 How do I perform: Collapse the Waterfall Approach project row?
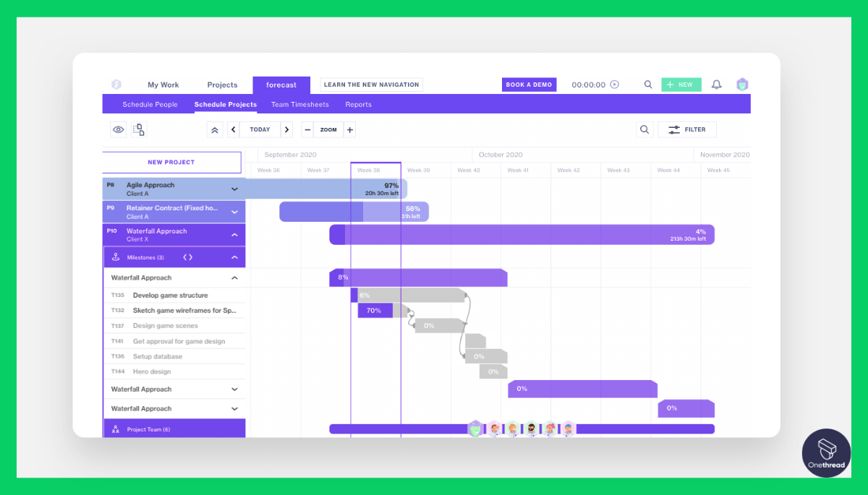click(x=234, y=234)
